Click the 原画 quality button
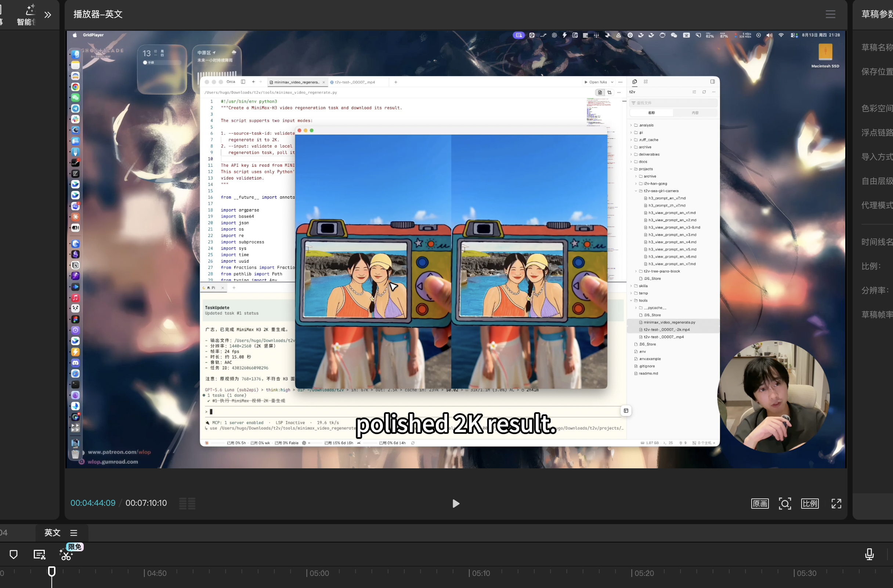 pyautogui.click(x=760, y=503)
